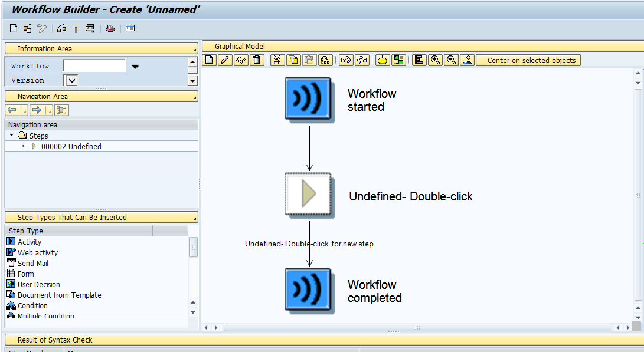Click the overview picture icon in the graphical toolbar
The width and height of the screenshot is (644, 352).
(467, 60)
